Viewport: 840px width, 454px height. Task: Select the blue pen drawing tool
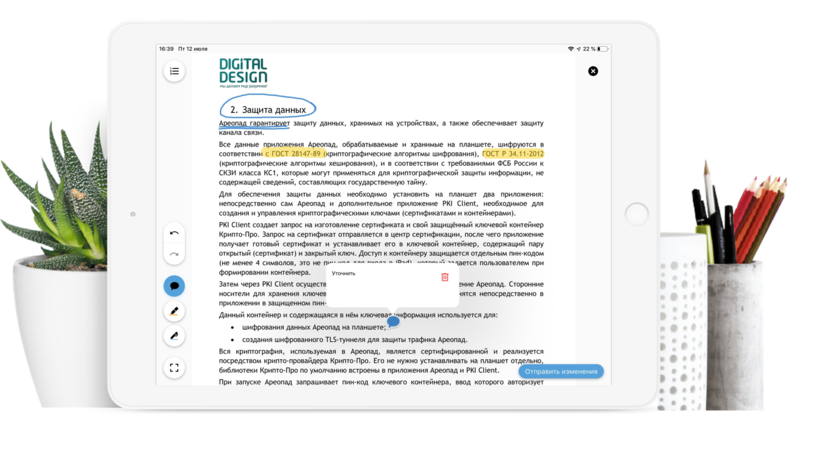[x=174, y=335]
